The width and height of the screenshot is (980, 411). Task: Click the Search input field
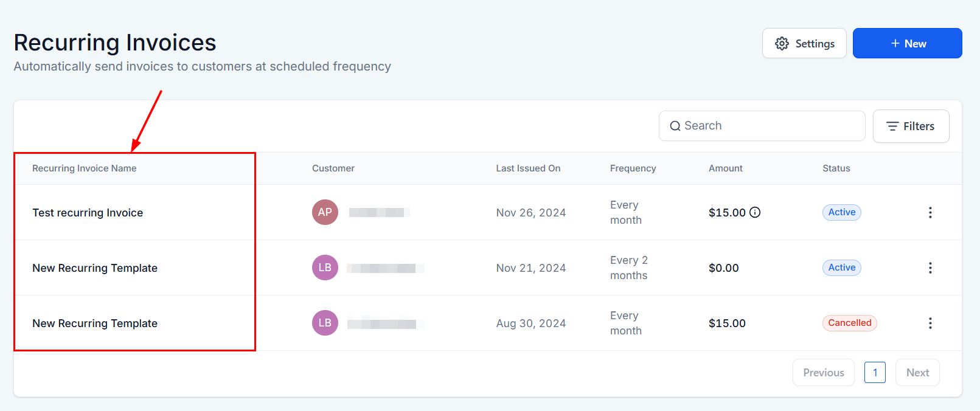pos(762,126)
